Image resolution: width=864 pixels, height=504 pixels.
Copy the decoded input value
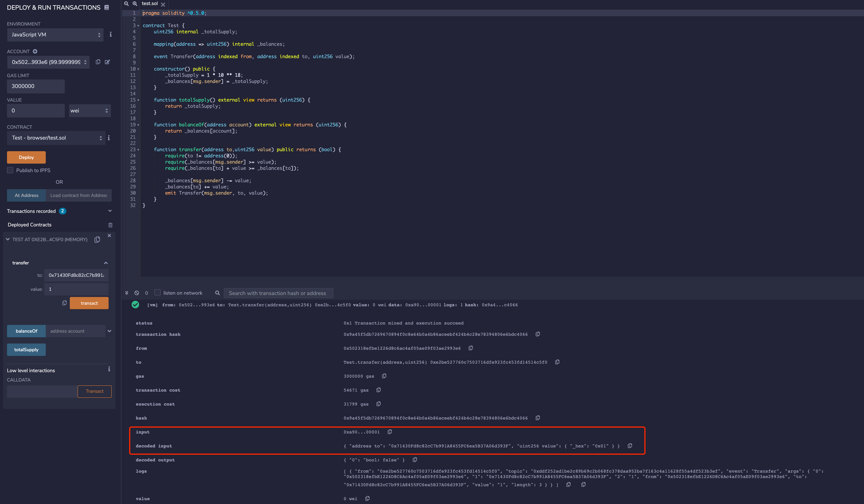tap(630, 446)
